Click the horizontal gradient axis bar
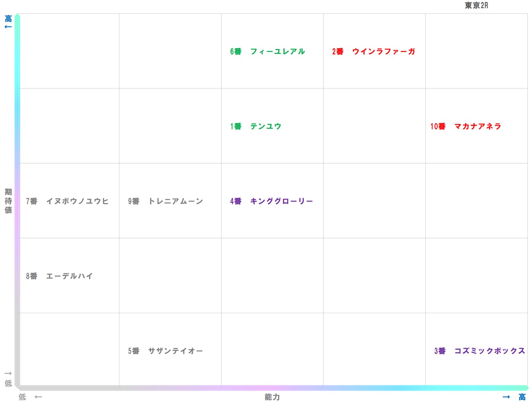Viewport: 532px width, 405px height. 272,388
